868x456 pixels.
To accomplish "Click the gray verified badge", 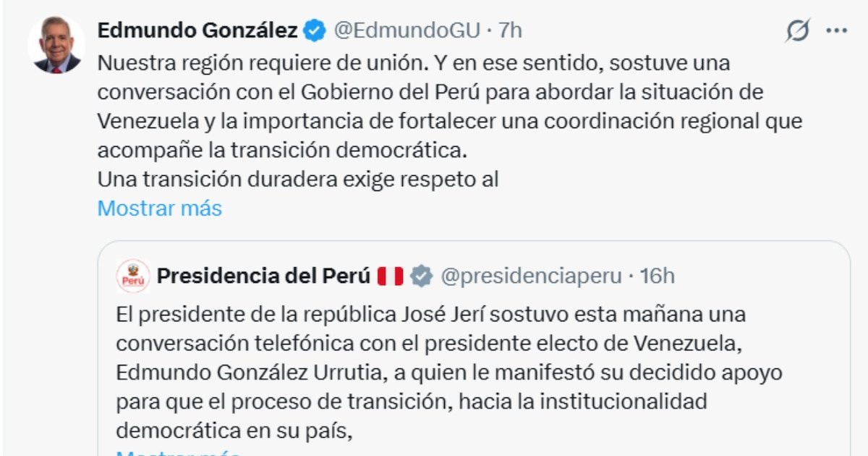I will pos(422,276).
